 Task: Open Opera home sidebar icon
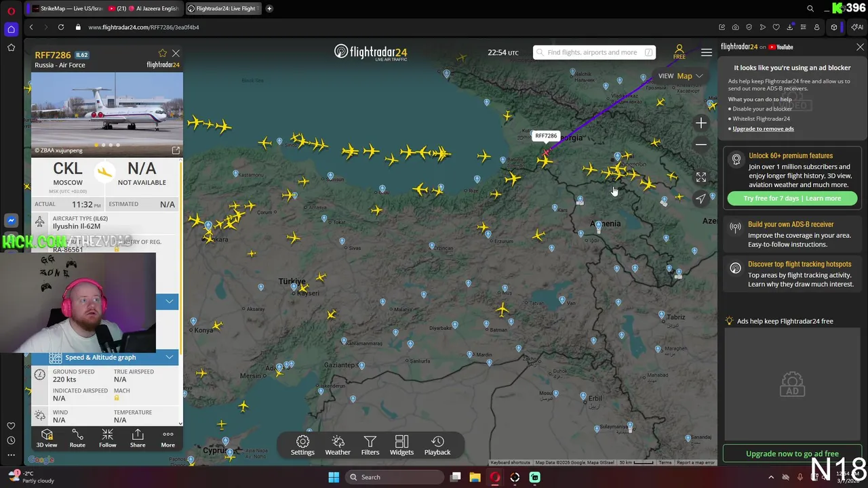[11, 29]
